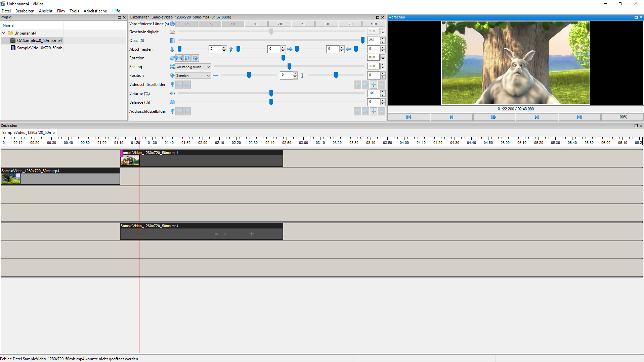This screenshot has width=644, height=362.
Task: Add an audio keyframe with plus button
Action: tap(374, 111)
